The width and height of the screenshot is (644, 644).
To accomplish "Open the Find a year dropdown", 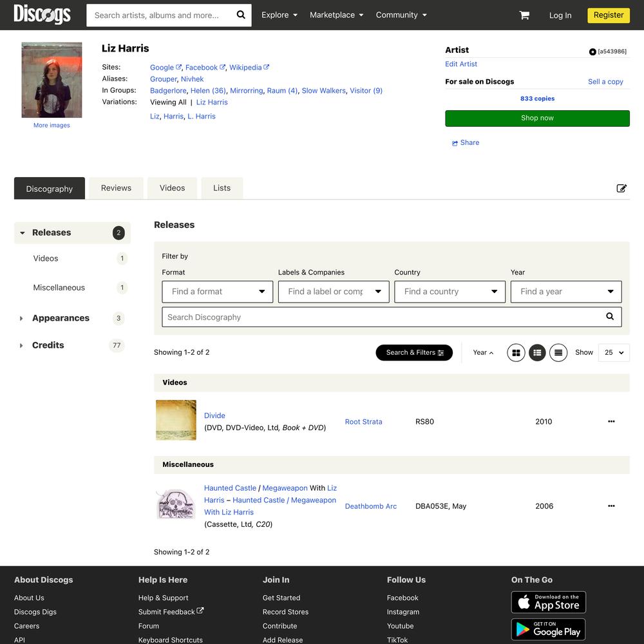I will coord(566,292).
